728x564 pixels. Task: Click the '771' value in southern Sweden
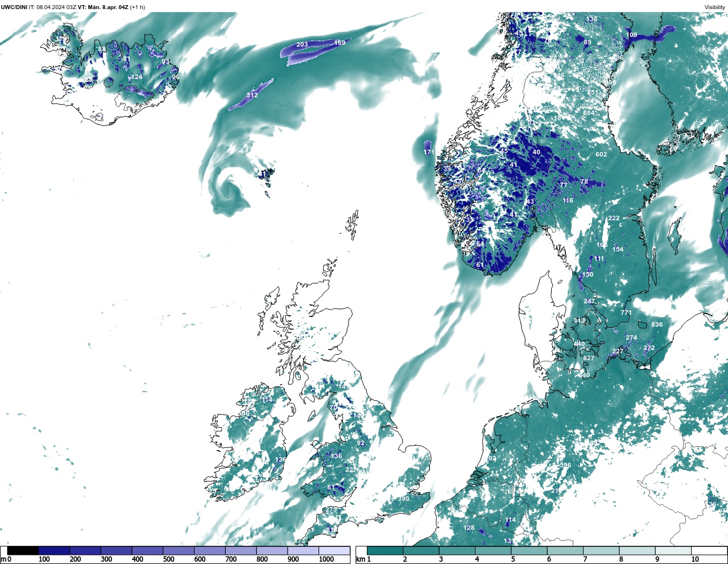(626, 312)
